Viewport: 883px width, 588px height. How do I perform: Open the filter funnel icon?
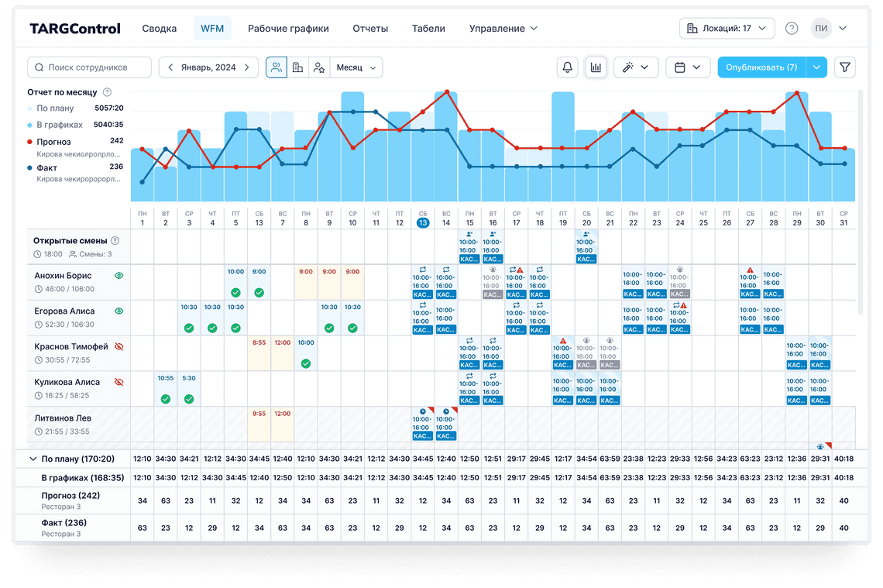[845, 67]
